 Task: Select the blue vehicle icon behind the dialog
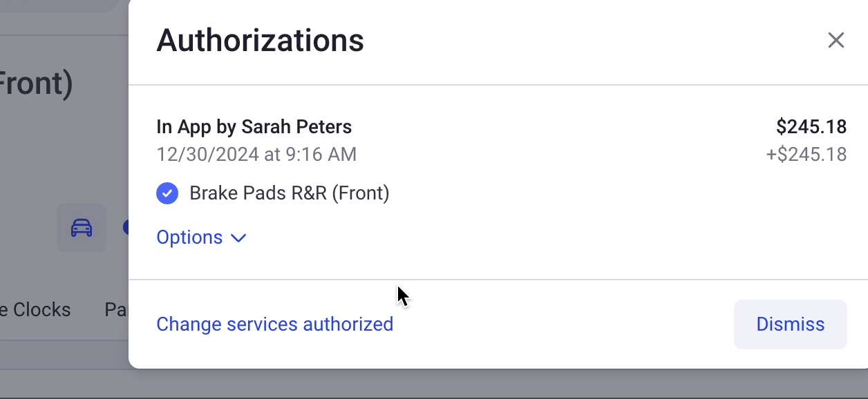(x=81, y=227)
